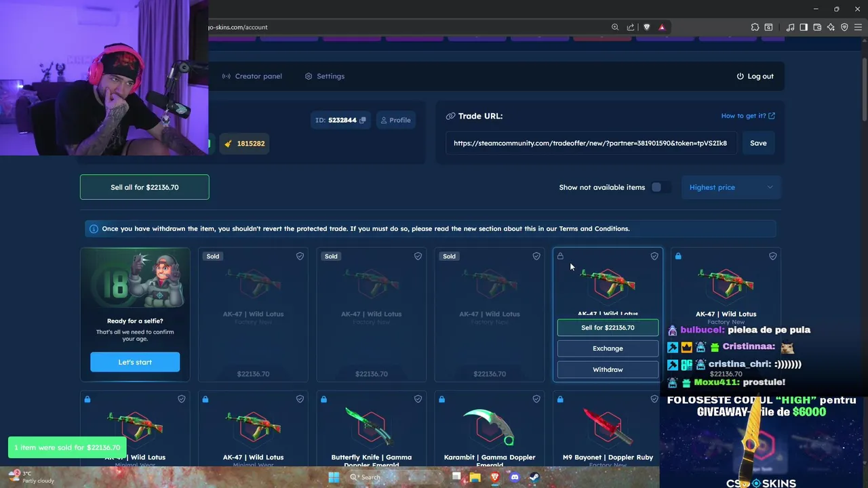
Task: Click the Log out button
Action: point(755,76)
